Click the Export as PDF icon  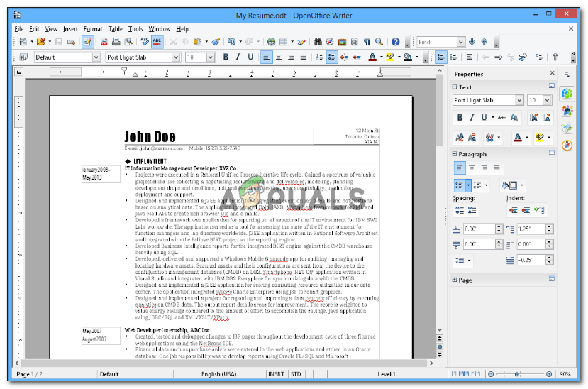[x=104, y=42]
